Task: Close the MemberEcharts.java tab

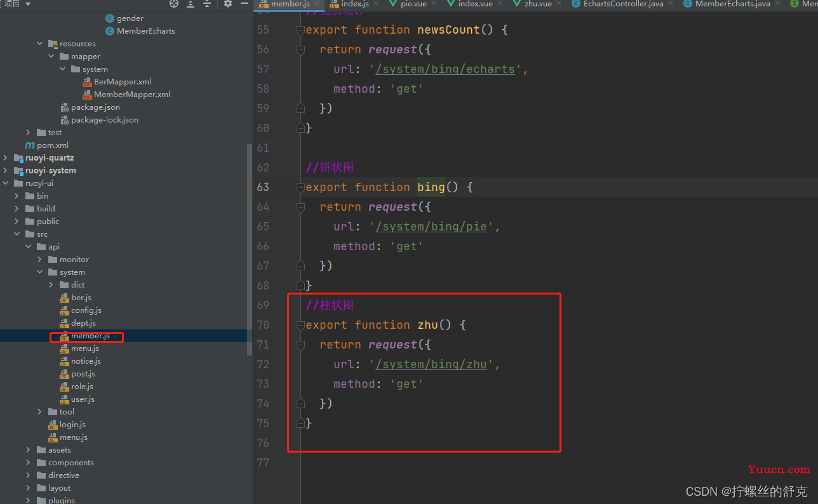Action: point(778,4)
